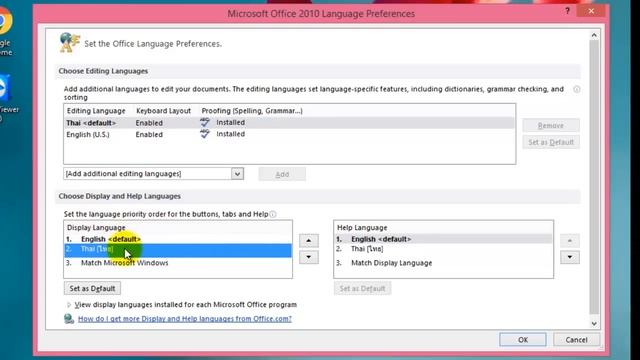
Task: Click Set as Default under Display Language
Action: tap(92, 288)
